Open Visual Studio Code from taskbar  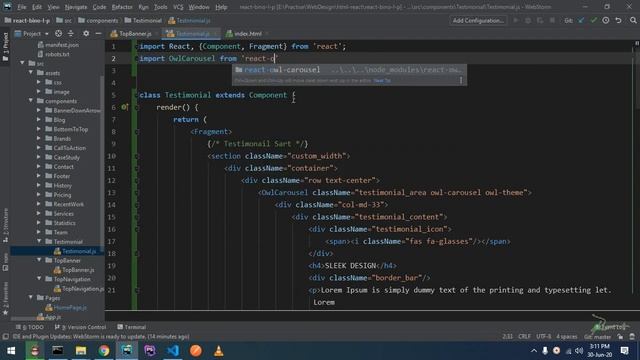coord(173,351)
